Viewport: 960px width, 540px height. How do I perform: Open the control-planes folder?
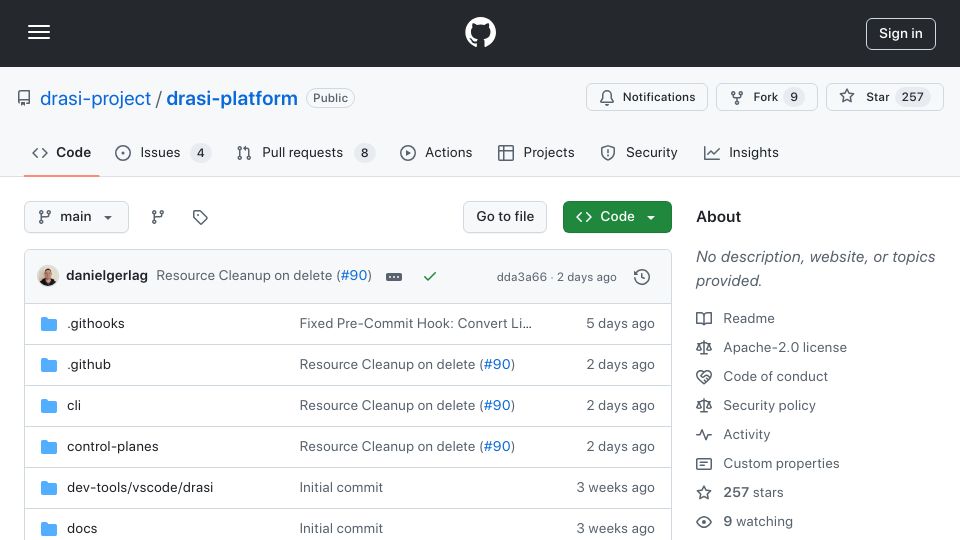click(113, 446)
